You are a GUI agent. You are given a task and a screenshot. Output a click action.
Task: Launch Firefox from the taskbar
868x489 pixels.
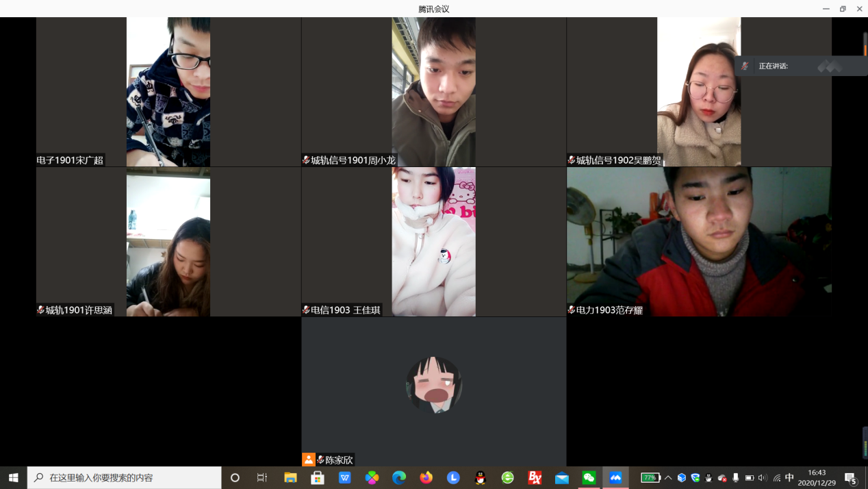click(x=426, y=477)
